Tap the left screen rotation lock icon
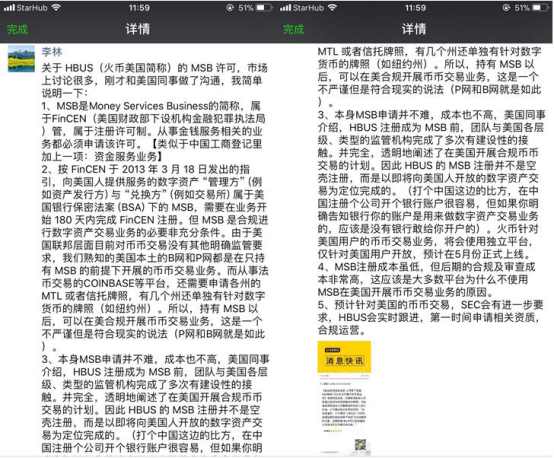554x458 pixels. coord(230,7)
